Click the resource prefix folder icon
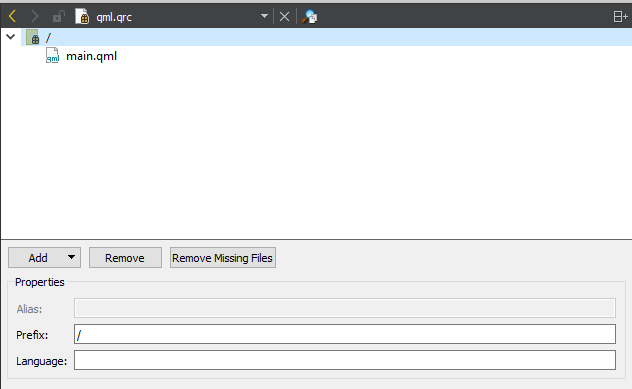Screen dimensions: 632x389 coord(33,37)
